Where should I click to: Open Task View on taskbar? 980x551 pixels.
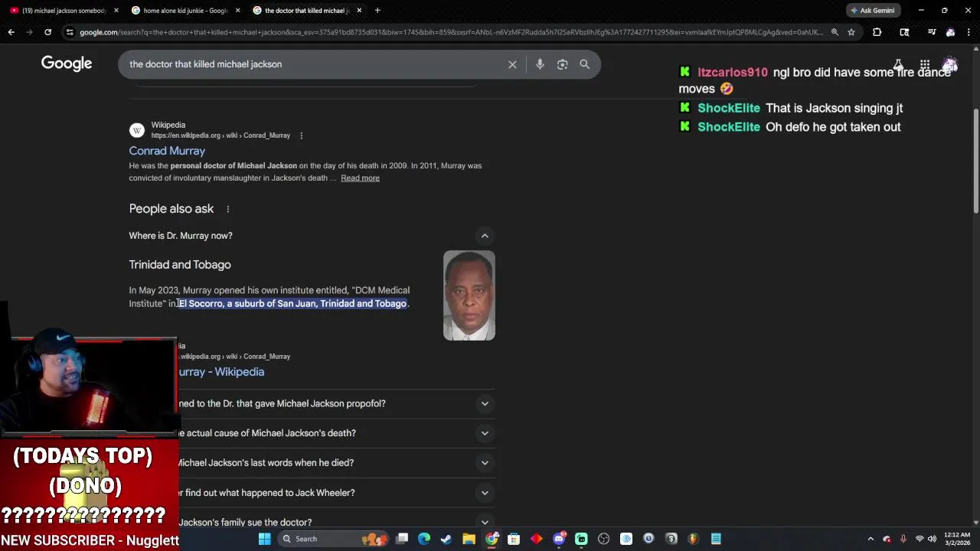(402, 539)
